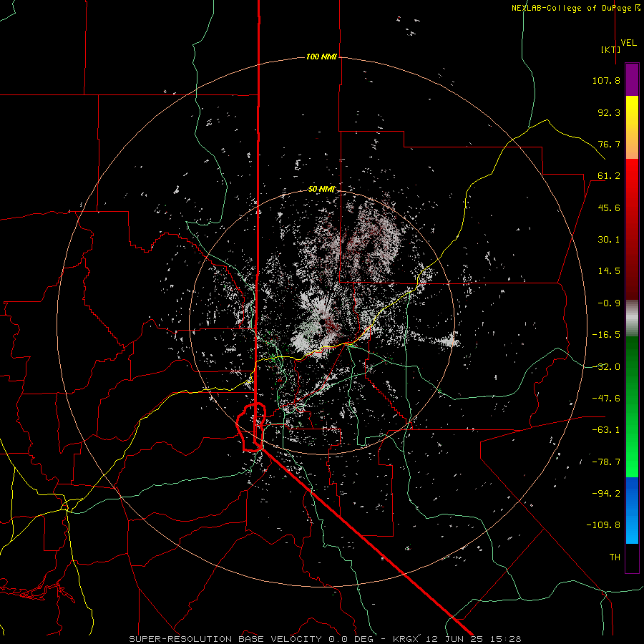Click the -0.9 scale value
Screen dimensions: 644x644
(x=609, y=303)
